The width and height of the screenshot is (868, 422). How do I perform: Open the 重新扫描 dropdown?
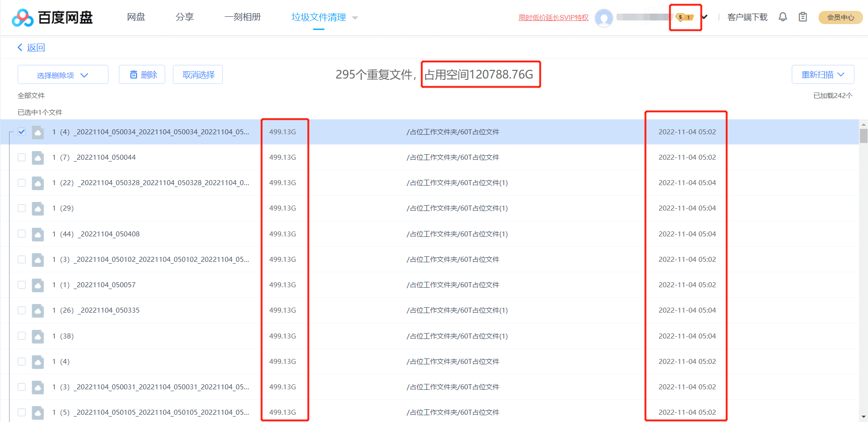[x=823, y=74]
